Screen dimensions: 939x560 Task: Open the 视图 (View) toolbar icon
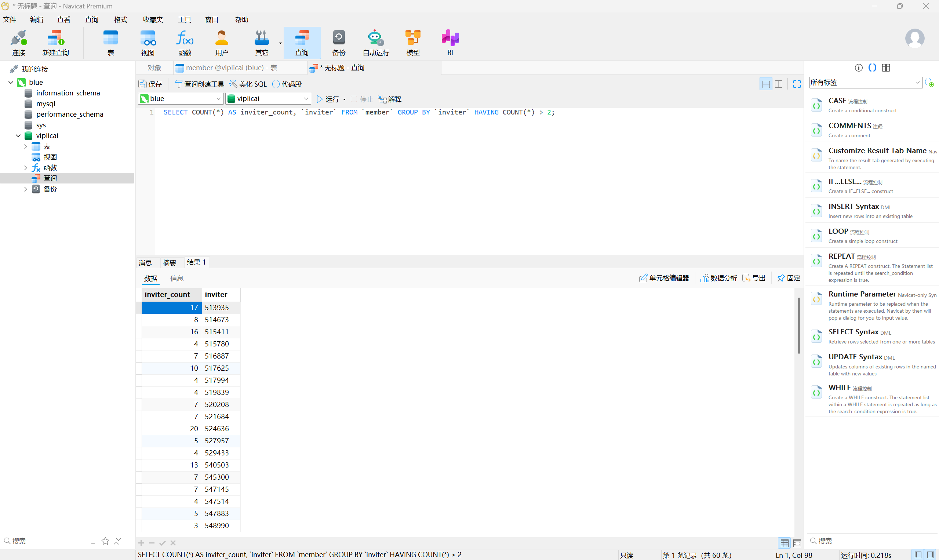pyautogui.click(x=148, y=43)
